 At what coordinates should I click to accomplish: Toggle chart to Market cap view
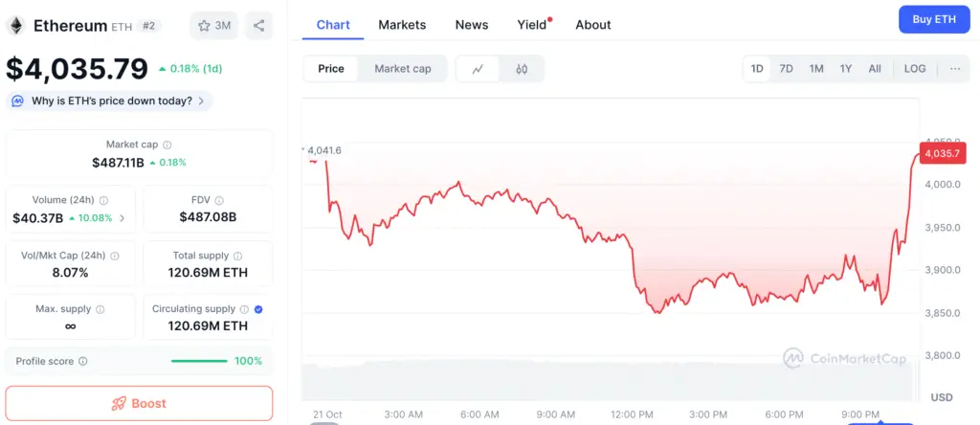point(403,69)
